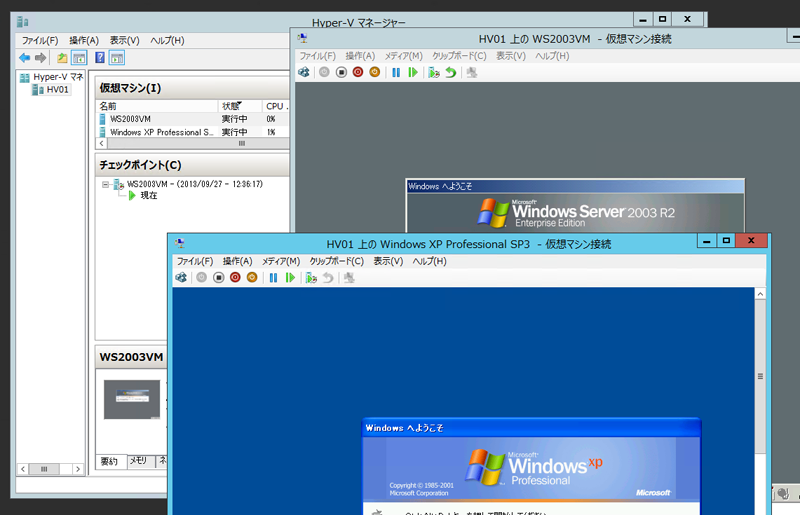Open ファイル(F) menu in Windows XP window
This screenshot has height=515, width=800.
pos(194,261)
